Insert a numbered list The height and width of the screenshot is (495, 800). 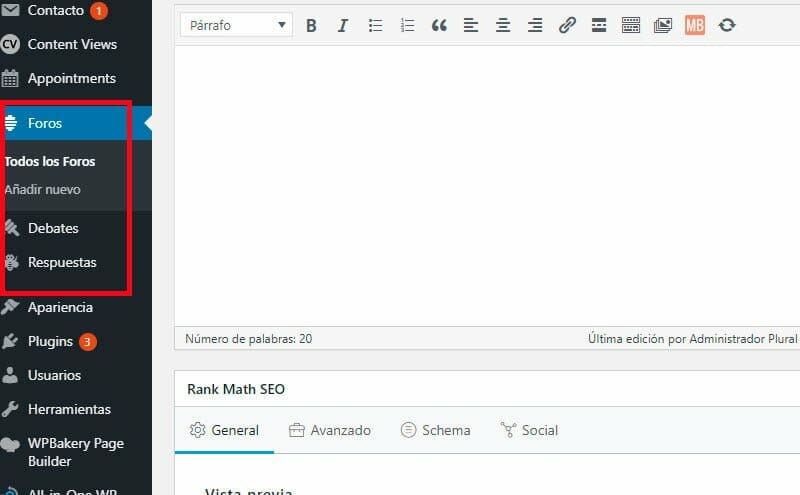[407, 25]
